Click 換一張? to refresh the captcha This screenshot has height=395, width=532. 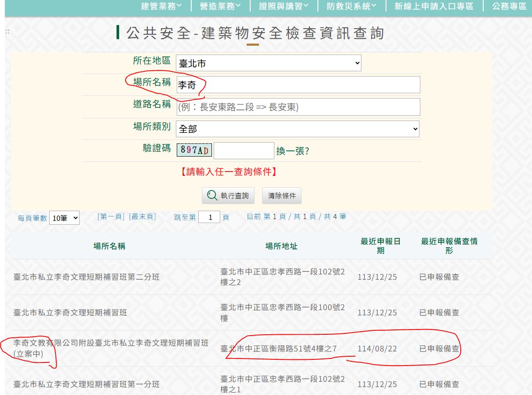(x=292, y=151)
